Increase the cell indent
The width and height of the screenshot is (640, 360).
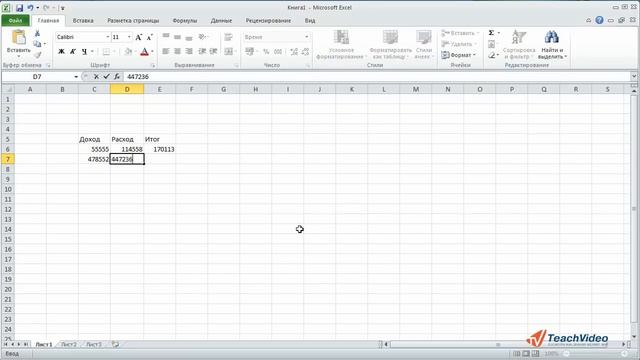(213, 51)
